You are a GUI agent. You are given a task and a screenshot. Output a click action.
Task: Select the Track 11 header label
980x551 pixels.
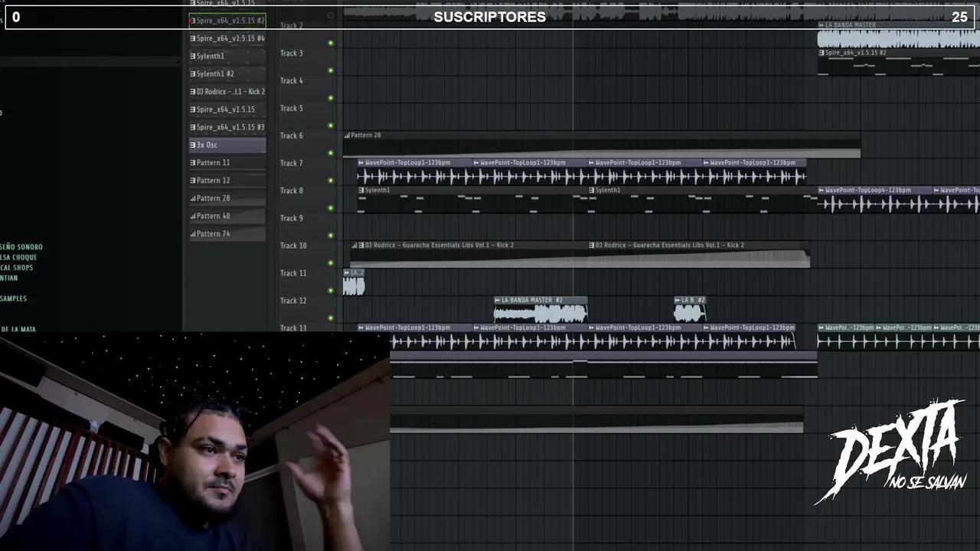pos(293,273)
